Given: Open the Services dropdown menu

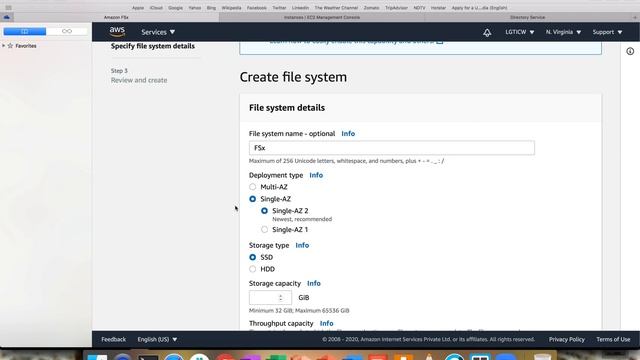Looking at the screenshot, I should tap(158, 32).
